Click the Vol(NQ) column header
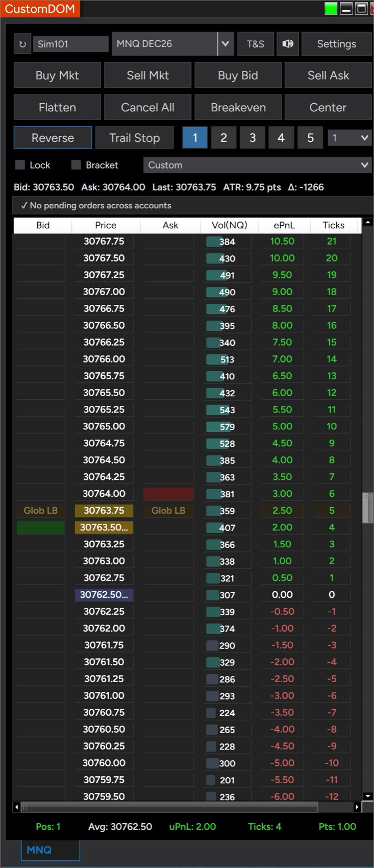The height and width of the screenshot is (868, 374). point(230,225)
